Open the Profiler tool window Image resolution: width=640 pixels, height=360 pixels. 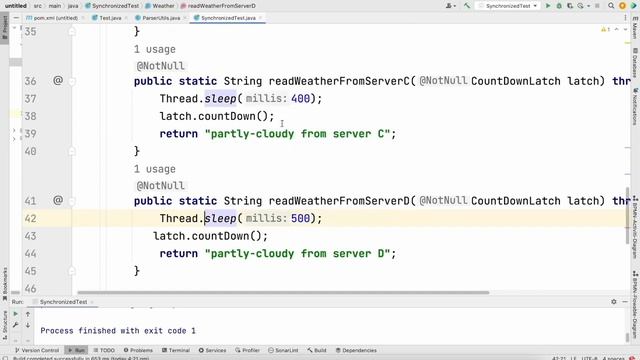247,350
